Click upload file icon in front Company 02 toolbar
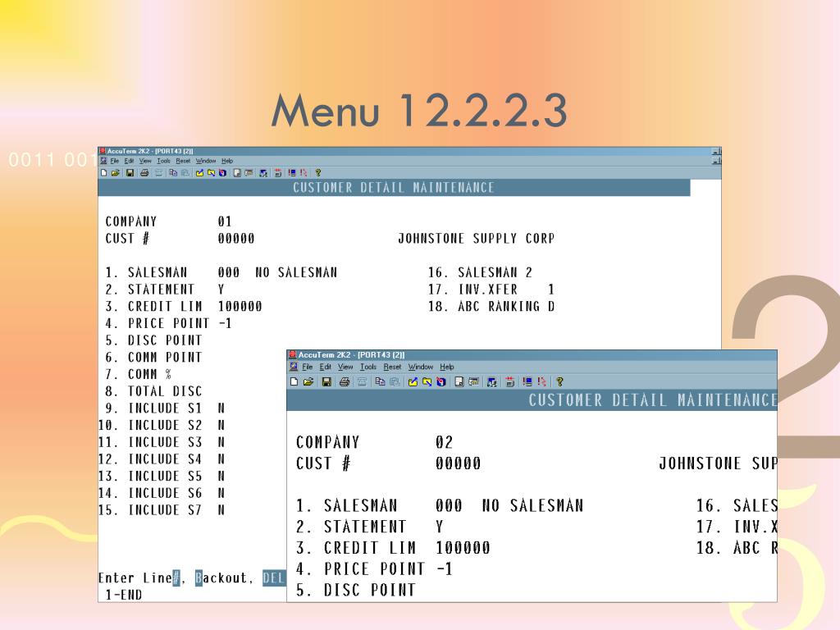 (413, 382)
